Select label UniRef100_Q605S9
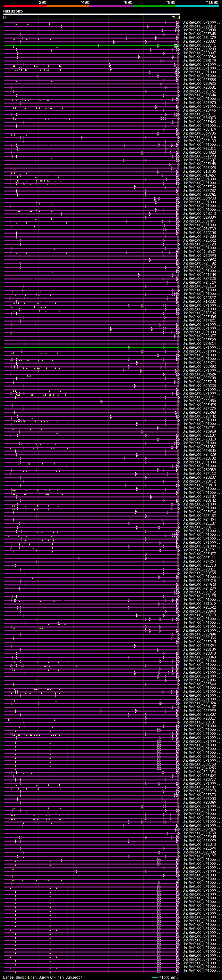 click(199, 469)
